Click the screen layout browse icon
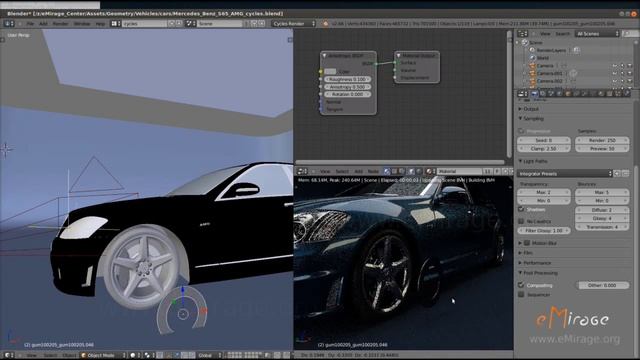 point(115,24)
